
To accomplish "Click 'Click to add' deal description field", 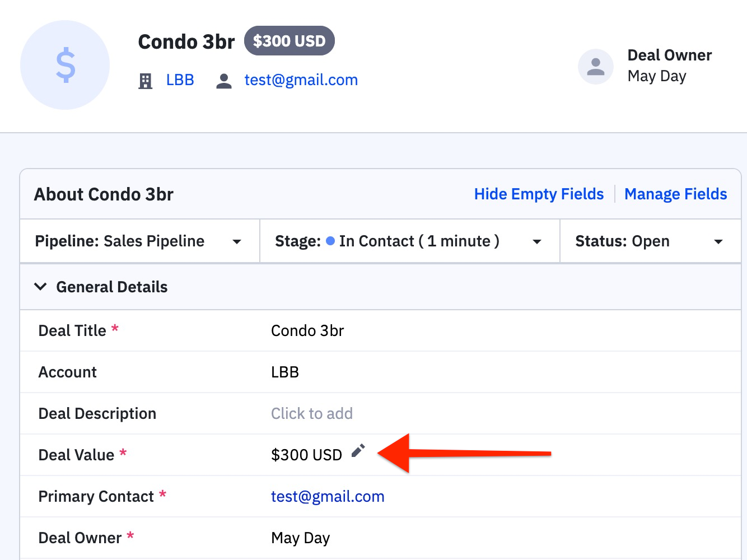I will pyautogui.click(x=312, y=413).
